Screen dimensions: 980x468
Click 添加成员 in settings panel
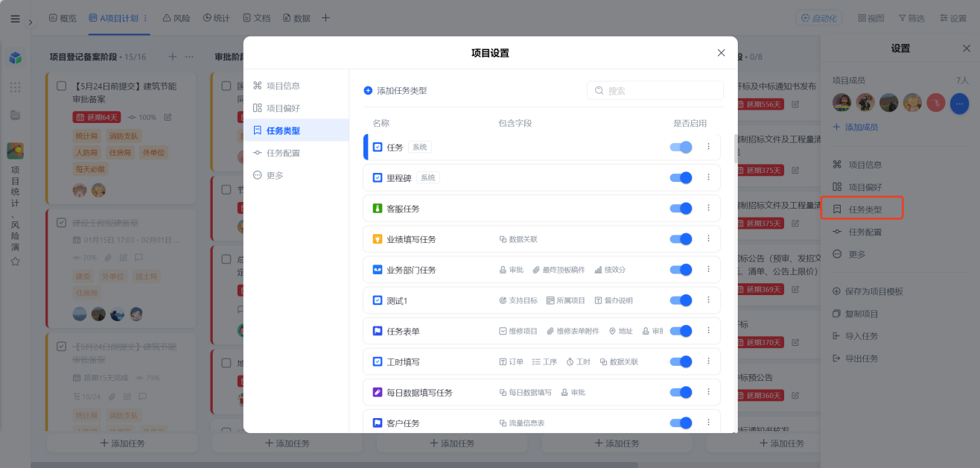(x=855, y=127)
